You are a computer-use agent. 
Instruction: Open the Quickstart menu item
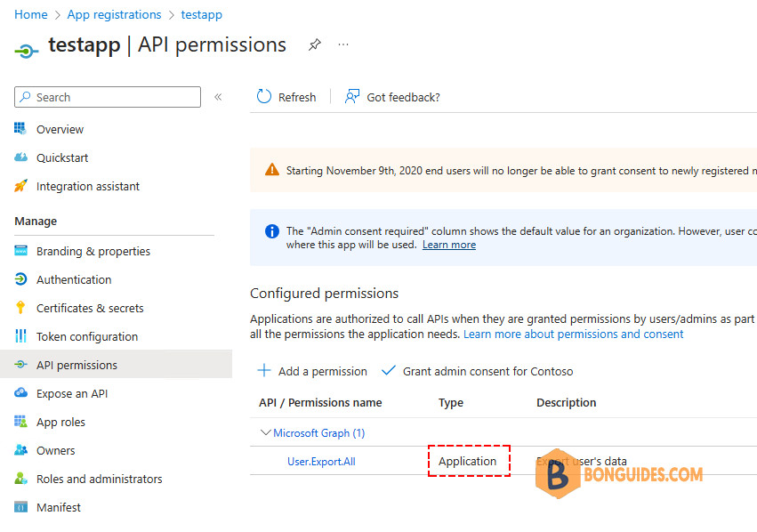pyautogui.click(x=62, y=157)
